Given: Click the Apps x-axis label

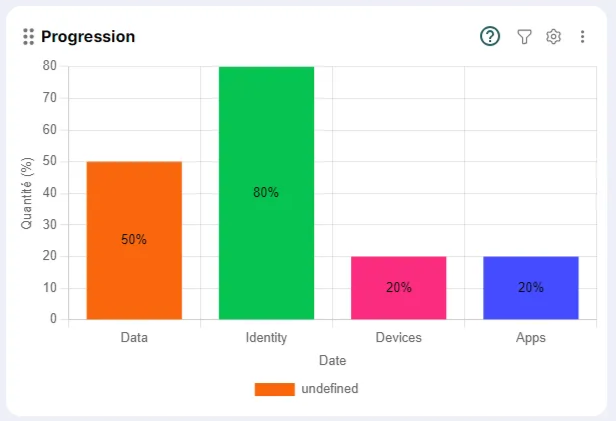Looking at the screenshot, I should (x=531, y=338).
